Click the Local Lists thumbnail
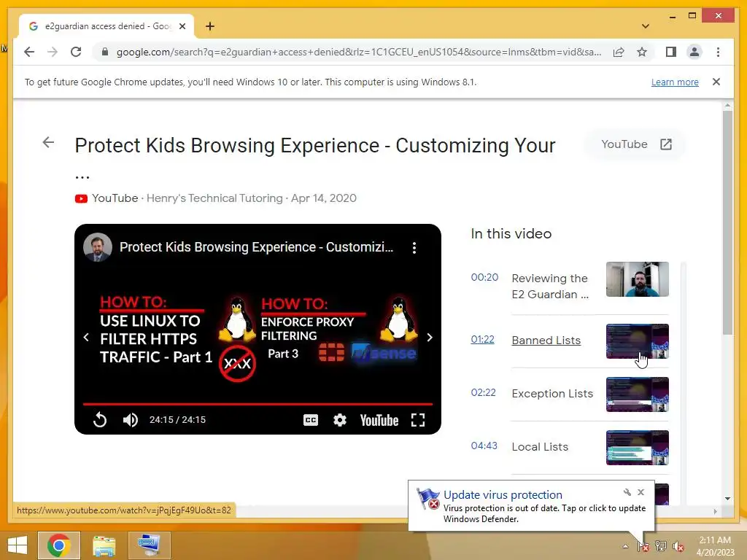This screenshot has height=560, width=747. [638, 448]
